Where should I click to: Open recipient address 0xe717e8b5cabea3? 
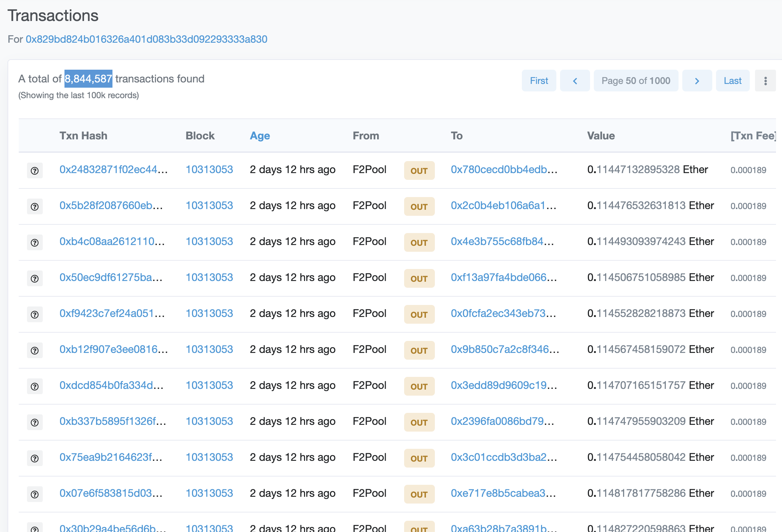click(x=503, y=493)
